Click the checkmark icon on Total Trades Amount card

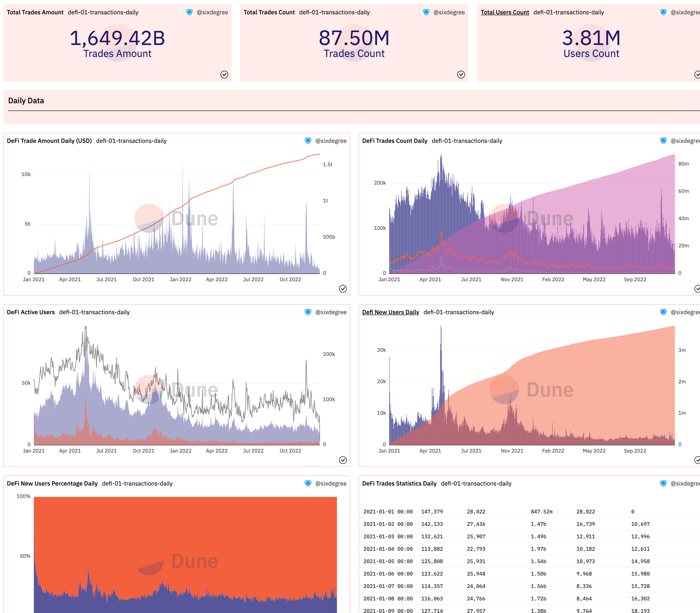click(x=224, y=75)
